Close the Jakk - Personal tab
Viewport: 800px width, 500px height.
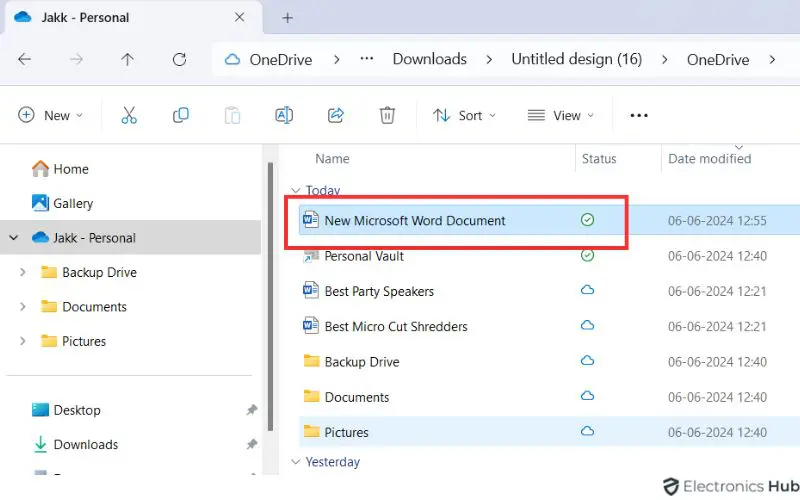click(239, 17)
